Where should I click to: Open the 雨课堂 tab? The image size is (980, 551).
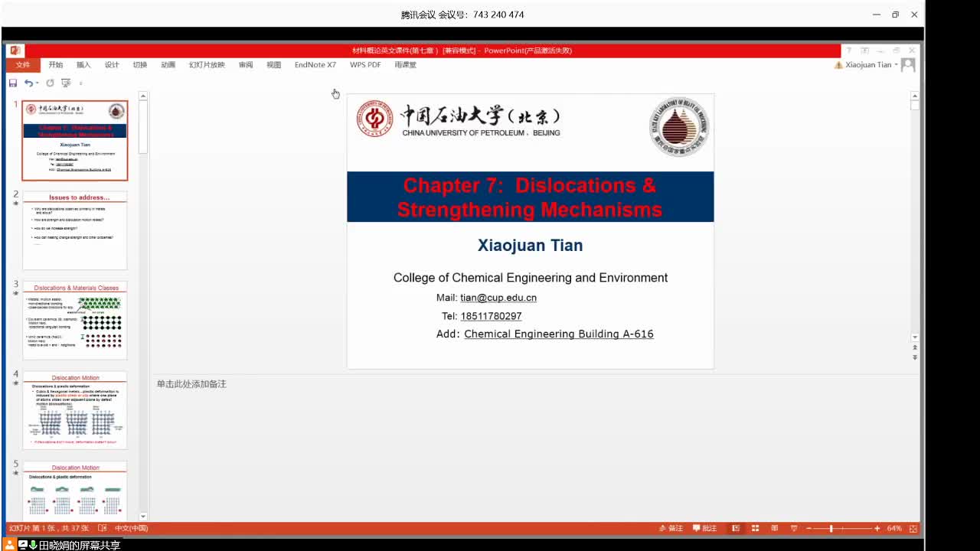tap(406, 65)
